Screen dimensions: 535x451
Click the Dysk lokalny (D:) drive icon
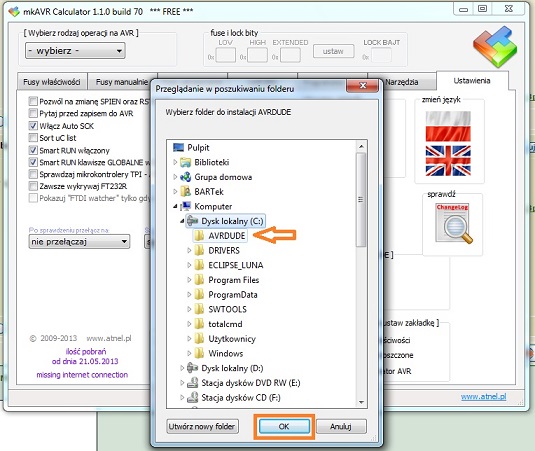192,368
